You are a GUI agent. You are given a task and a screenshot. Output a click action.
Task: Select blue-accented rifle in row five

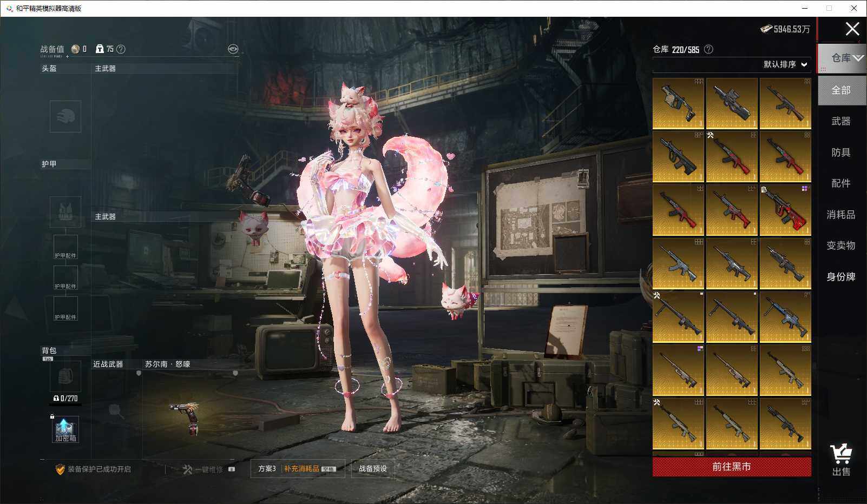click(785, 317)
